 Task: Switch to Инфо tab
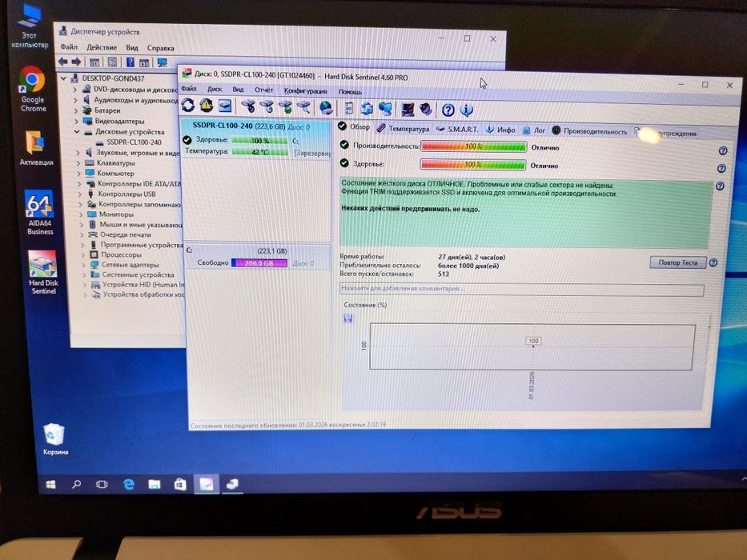[x=500, y=130]
